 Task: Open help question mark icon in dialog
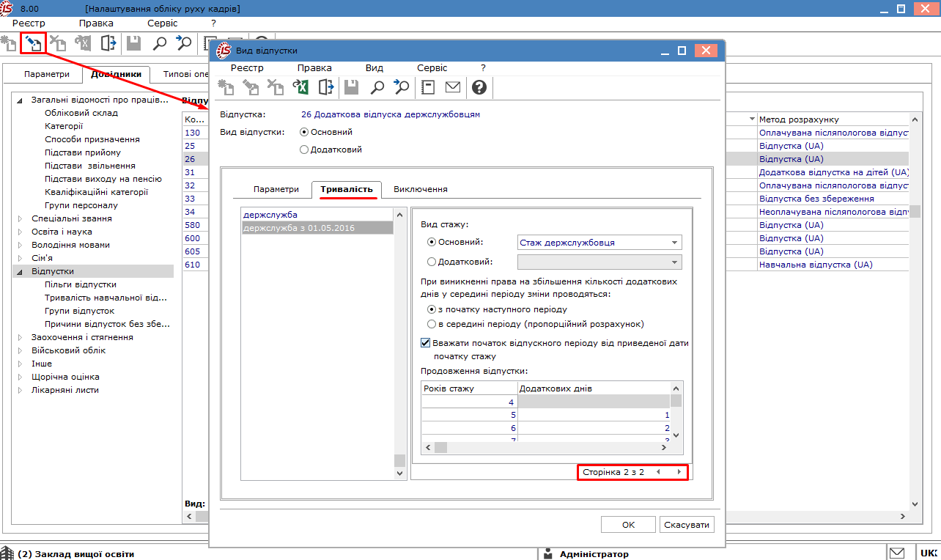click(479, 87)
